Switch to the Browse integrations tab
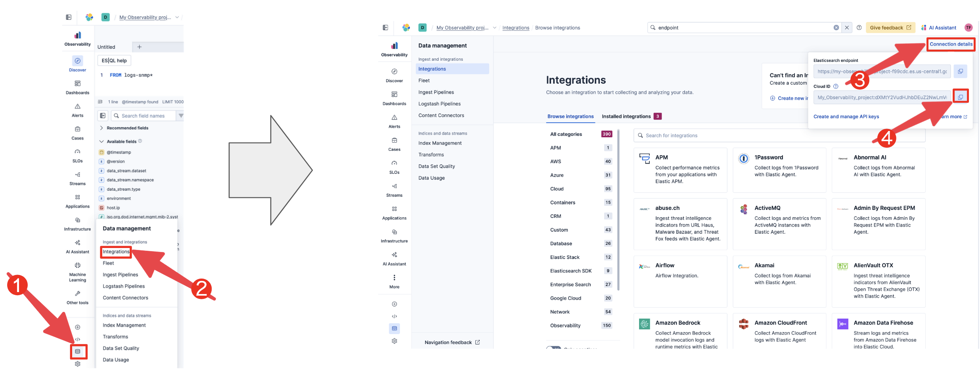Image resolution: width=980 pixels, height=373 pixels. click(x=570, y=116)
